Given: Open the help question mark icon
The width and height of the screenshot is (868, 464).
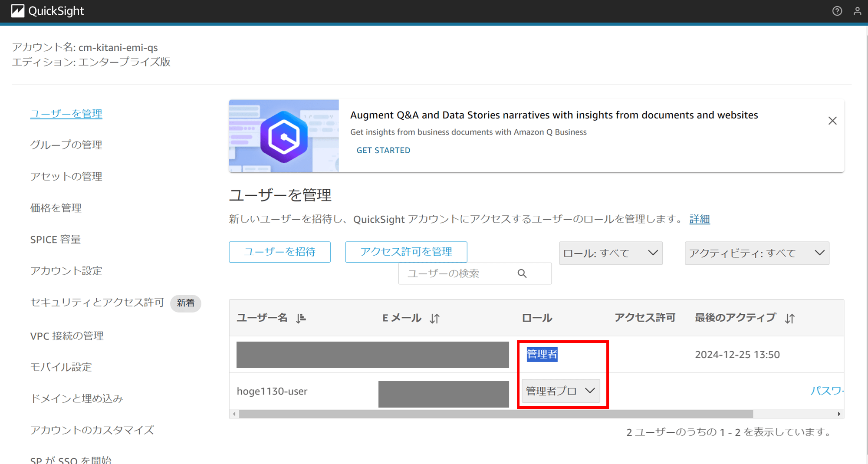Looking at the screenshot, I should pyautogui.click(x=837, y=11).
